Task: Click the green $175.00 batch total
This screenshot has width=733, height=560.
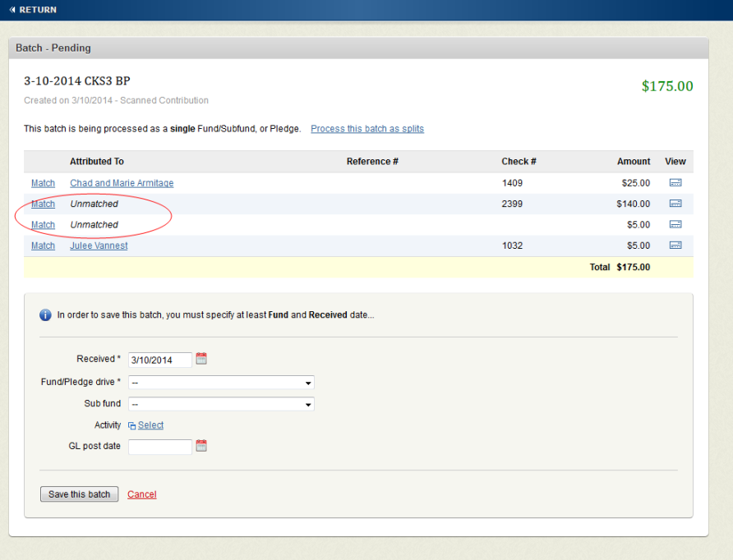Action: (667, 86)
